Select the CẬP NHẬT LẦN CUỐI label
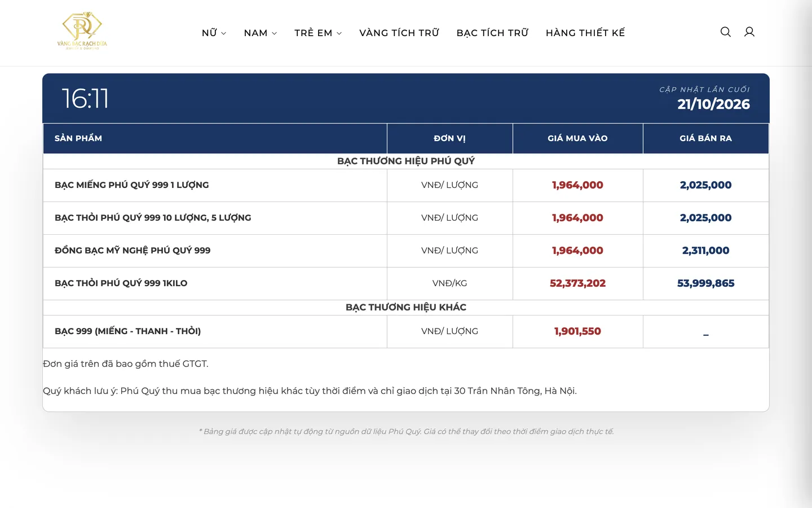This screenshot has width=812, height=508. coord(705,90)
